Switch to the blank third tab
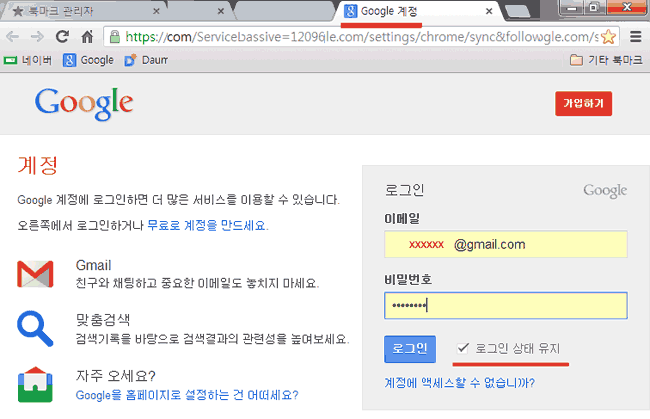This screenshot has height=419, width=650. click(285, 11)
